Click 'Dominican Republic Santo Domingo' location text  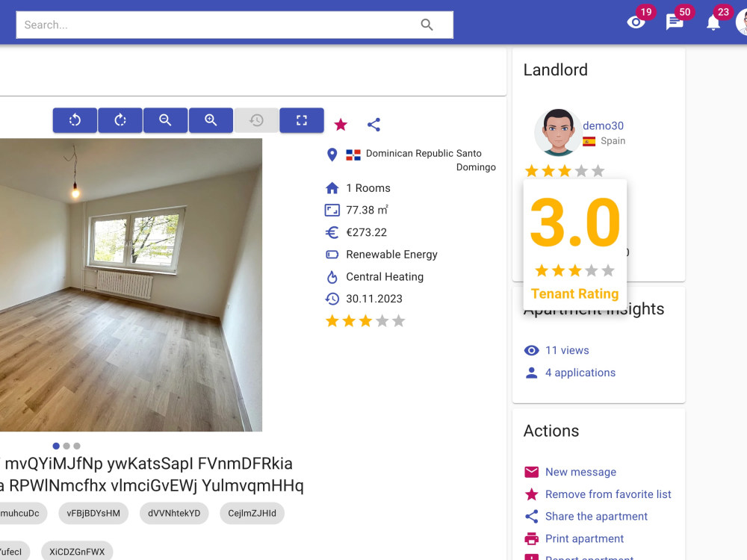coord(431,160)
